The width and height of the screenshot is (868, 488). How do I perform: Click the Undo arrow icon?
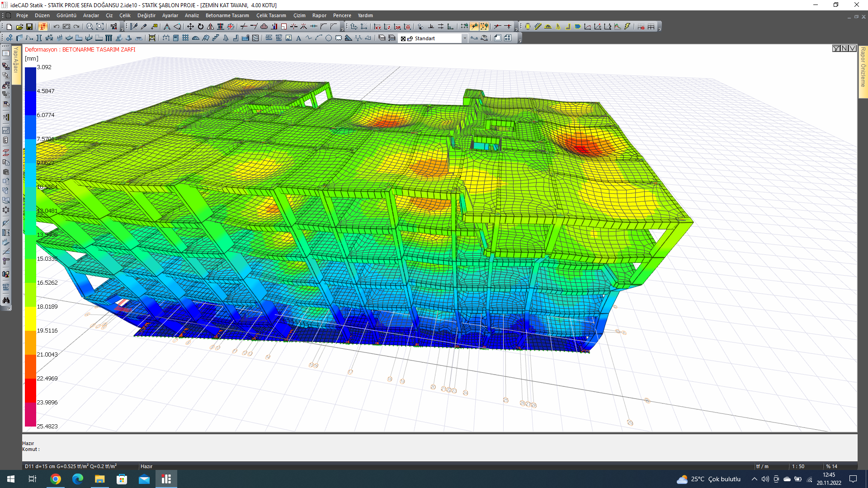point(57,27)
